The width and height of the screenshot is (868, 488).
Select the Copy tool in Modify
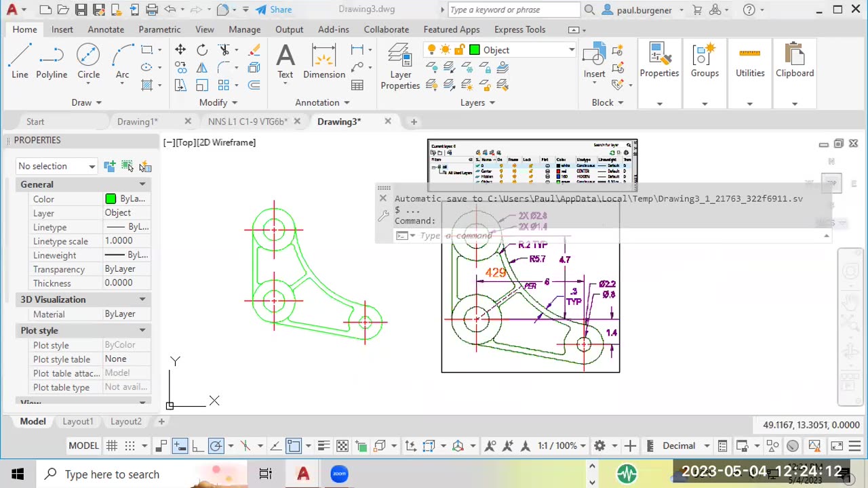click(x=180, y=67)
